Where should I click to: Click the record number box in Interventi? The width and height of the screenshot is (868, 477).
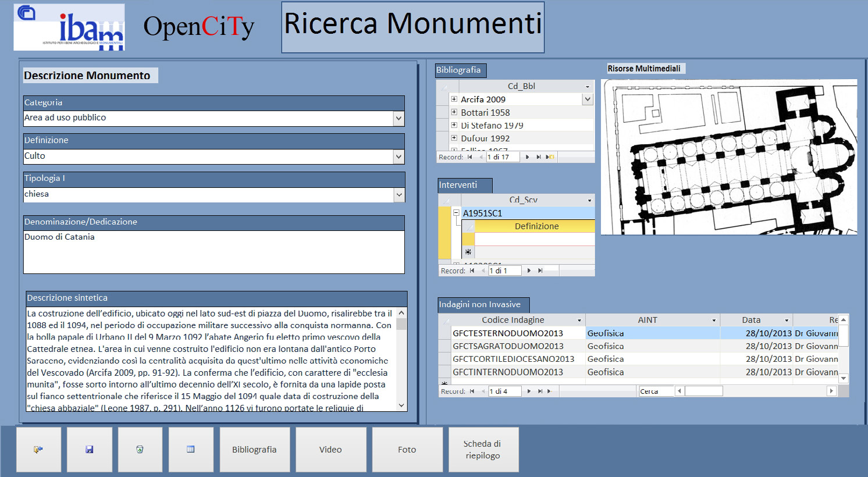pos(505,270)
